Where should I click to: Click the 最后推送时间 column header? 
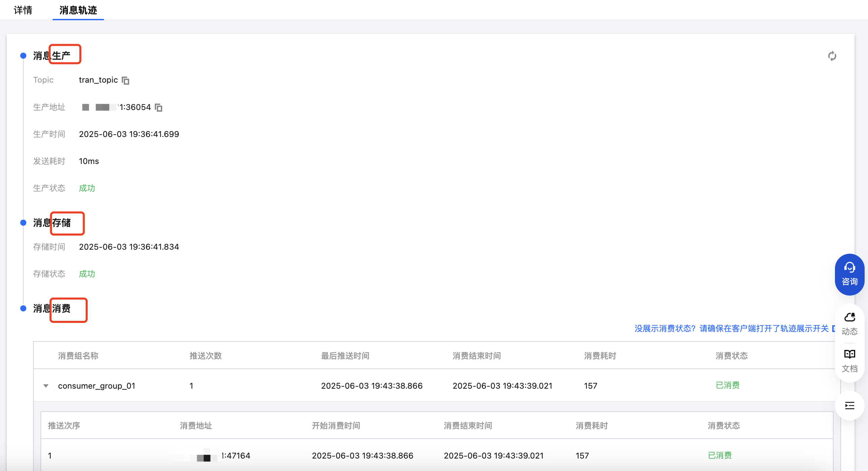[345, 356]
